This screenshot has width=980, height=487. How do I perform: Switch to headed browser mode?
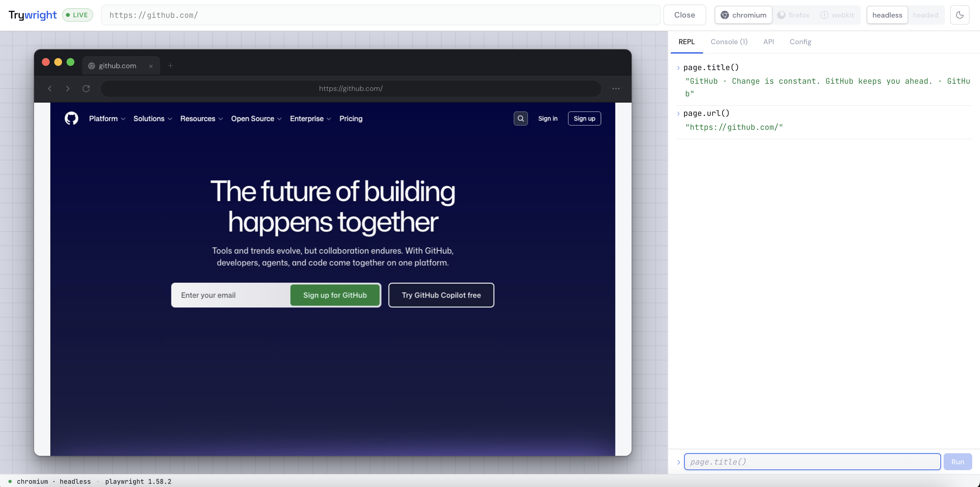[x=925, y=15]
